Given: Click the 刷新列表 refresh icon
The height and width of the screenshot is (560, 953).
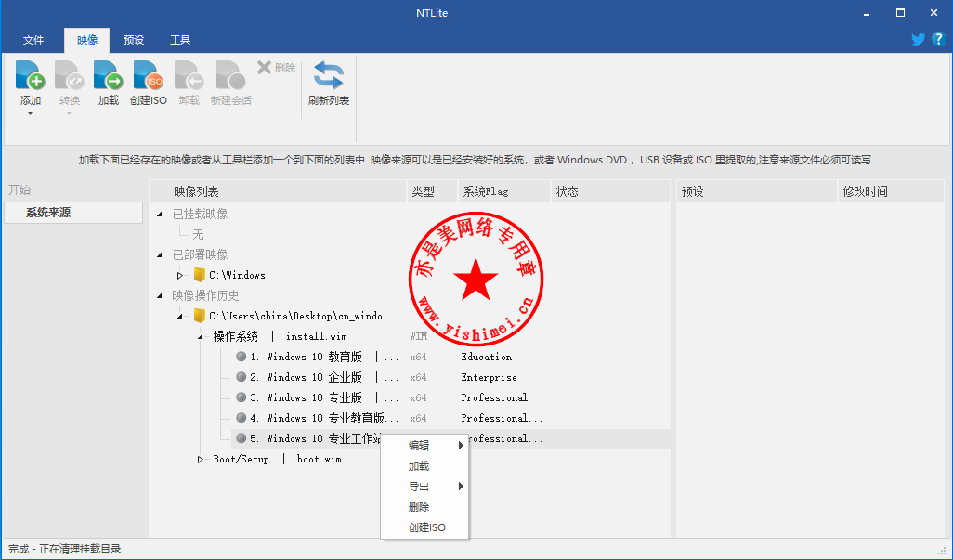Looking at the screenshot, I should tap(328, 75).
